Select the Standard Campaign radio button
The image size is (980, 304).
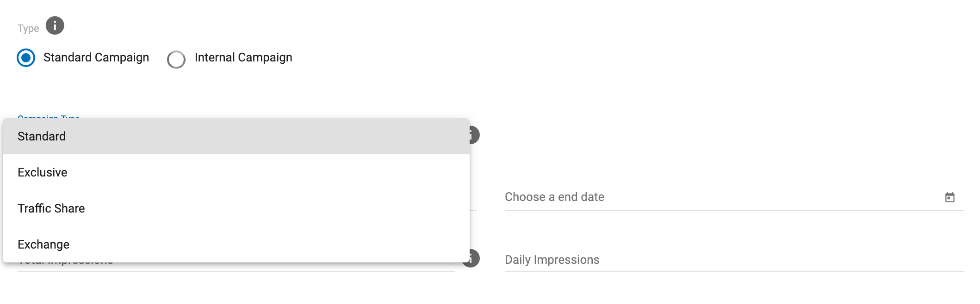(26, 58)
